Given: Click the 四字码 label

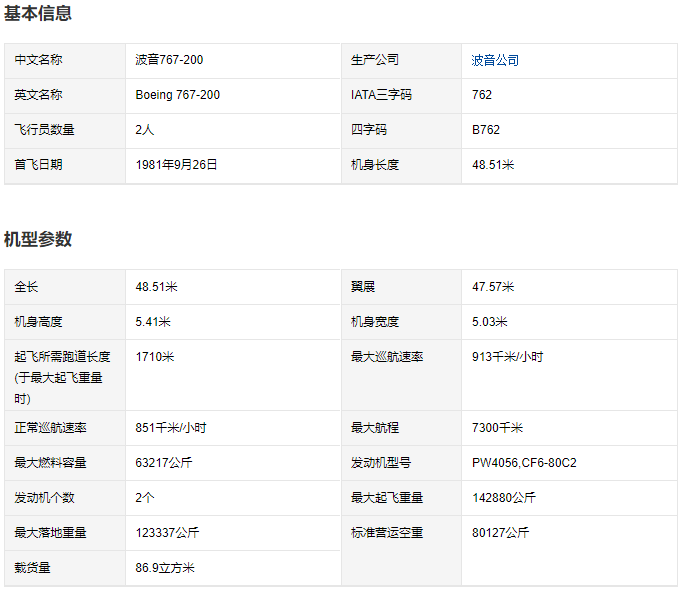Looking at the screenshot, I should [369, 130].
